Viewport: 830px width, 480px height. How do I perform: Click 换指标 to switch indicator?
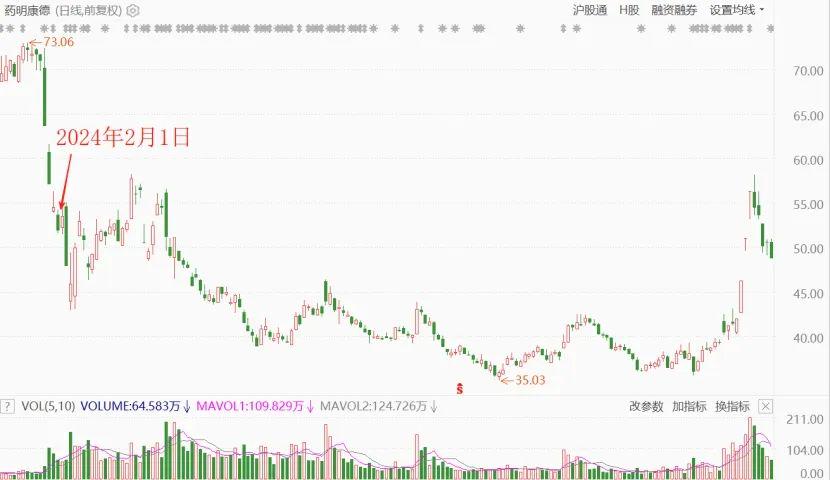coord(732,406)
